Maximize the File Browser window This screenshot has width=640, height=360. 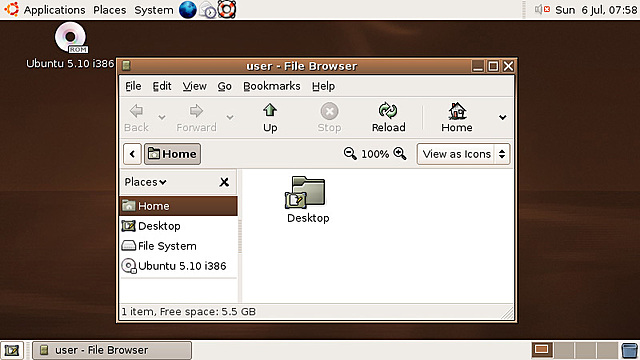coord(493,66)
